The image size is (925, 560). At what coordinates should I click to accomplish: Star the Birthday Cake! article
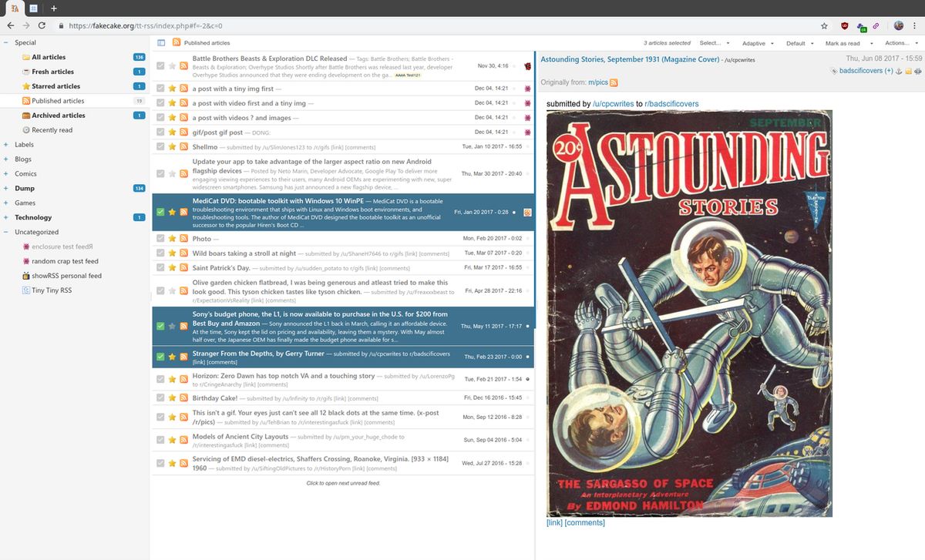click(171, 398)
